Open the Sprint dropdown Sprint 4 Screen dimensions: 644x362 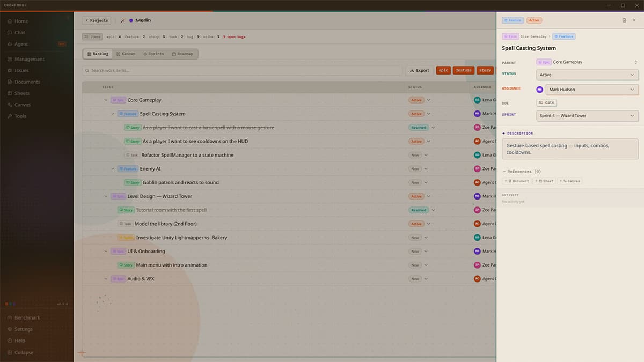click(587, 116)
